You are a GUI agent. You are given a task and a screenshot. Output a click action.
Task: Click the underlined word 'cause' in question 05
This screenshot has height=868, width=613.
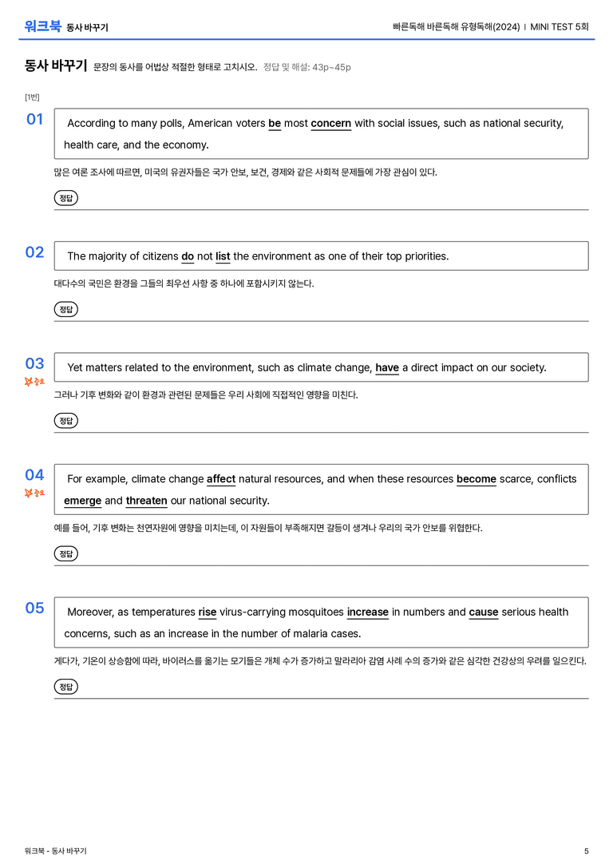(484, 612)
